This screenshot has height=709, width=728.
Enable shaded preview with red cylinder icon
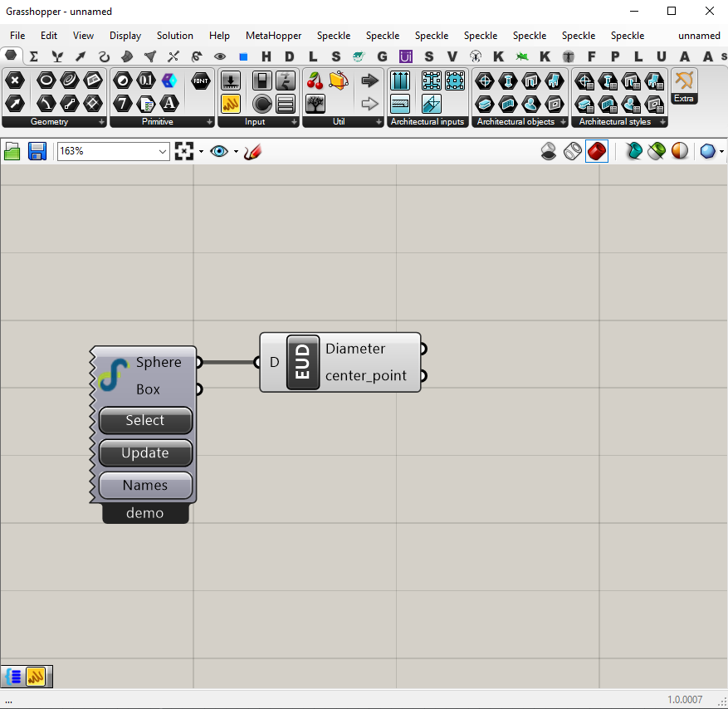point(596,151)
